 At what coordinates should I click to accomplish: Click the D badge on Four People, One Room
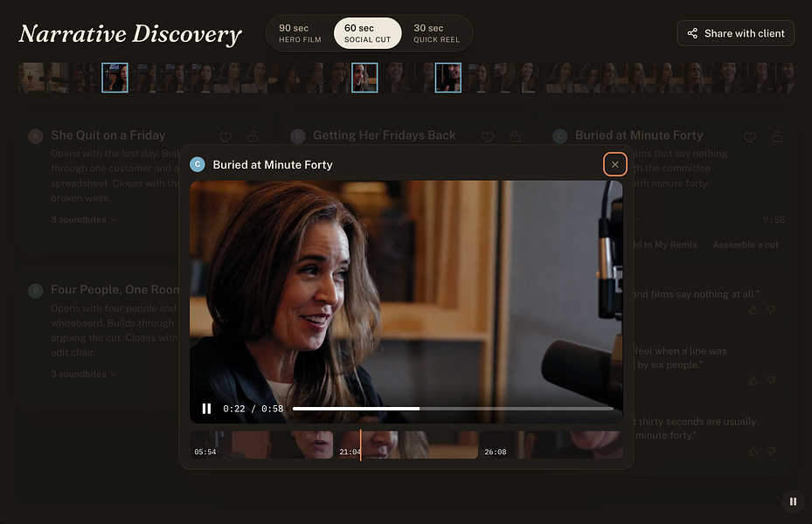coord(36,291)
